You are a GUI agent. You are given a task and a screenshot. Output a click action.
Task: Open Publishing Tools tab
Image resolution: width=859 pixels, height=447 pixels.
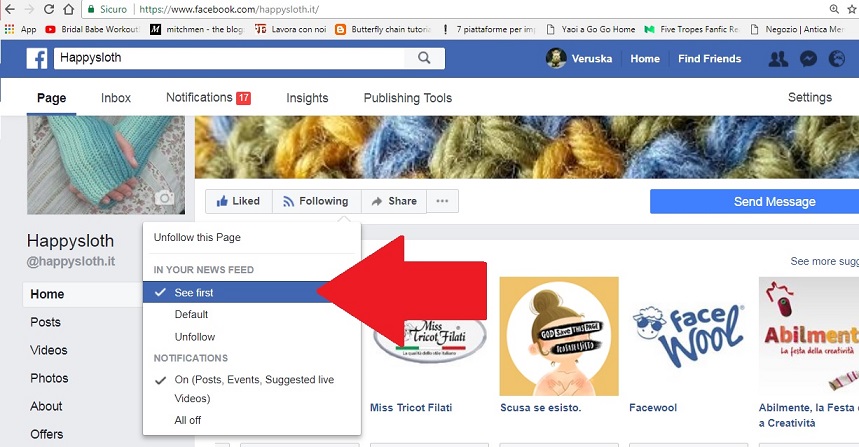408,98
